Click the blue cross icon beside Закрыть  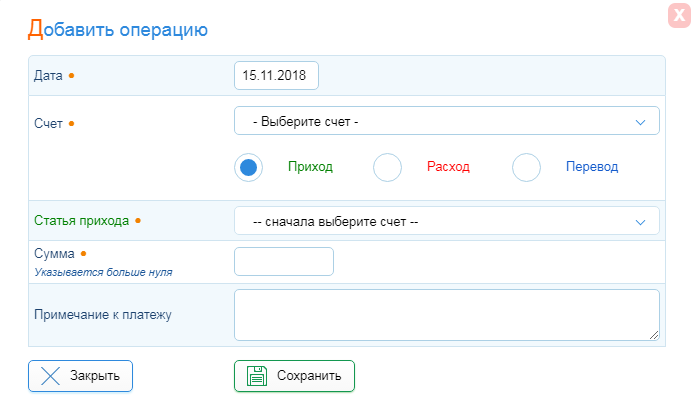(50, 376)
